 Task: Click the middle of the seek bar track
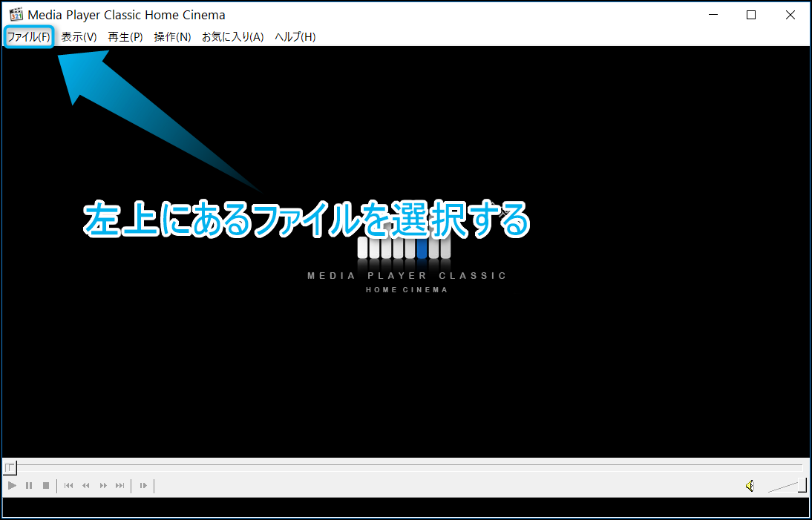(x=406, y=467)
